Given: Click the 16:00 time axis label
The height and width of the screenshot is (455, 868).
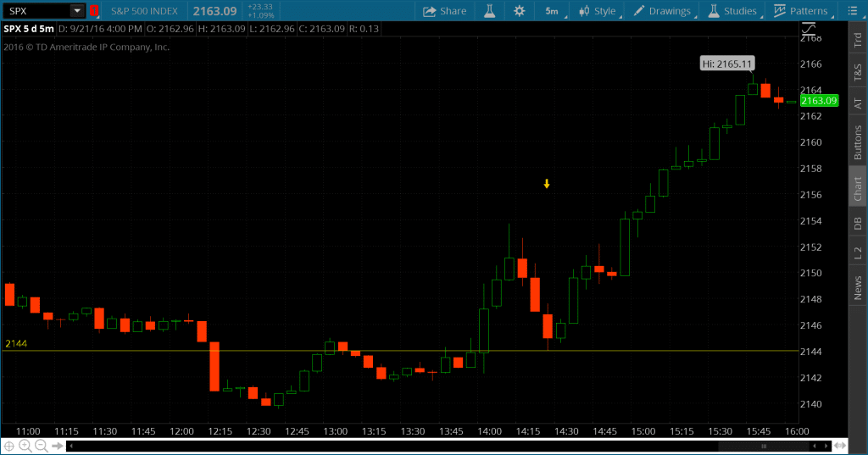Looking at the screenshot, I should [x=797, y=431].
